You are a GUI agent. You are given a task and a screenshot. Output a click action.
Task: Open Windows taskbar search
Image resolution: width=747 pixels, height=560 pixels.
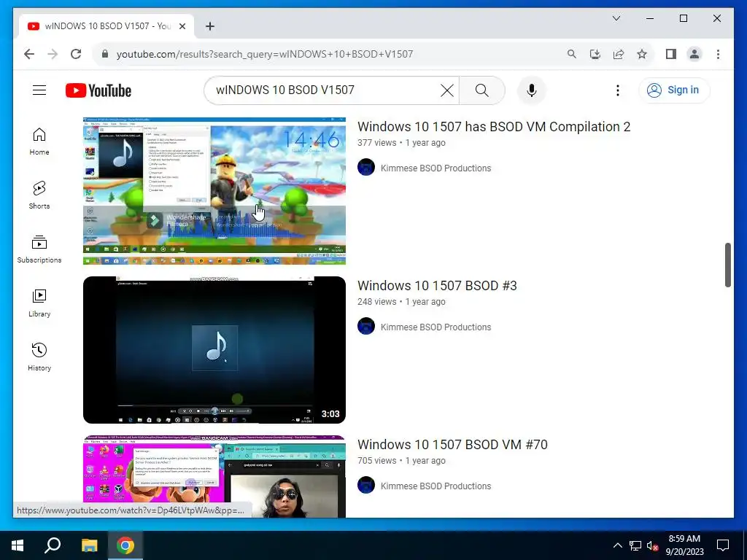(53, 545)
